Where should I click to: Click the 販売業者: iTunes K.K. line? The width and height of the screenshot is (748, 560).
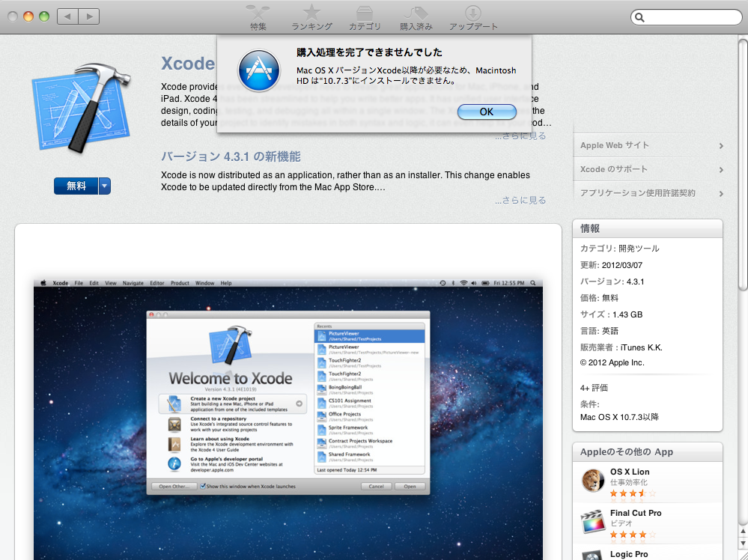pos(621,347)
